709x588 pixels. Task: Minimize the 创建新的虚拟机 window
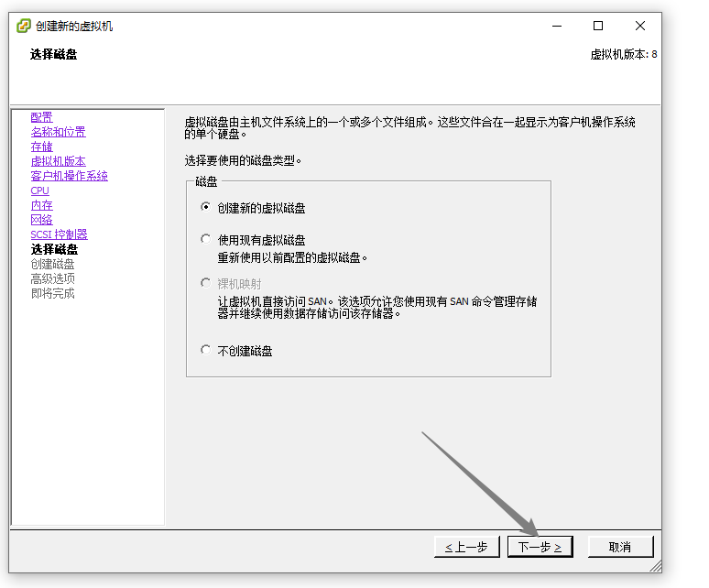557,27
